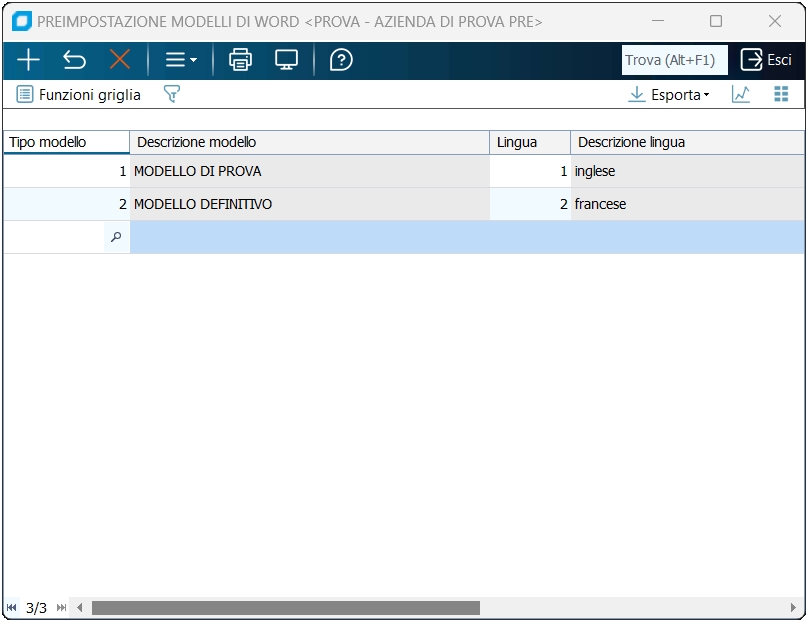This screenshot has height=622, width=809.
Task: Click the Trova search field
Action: [674, 60]
